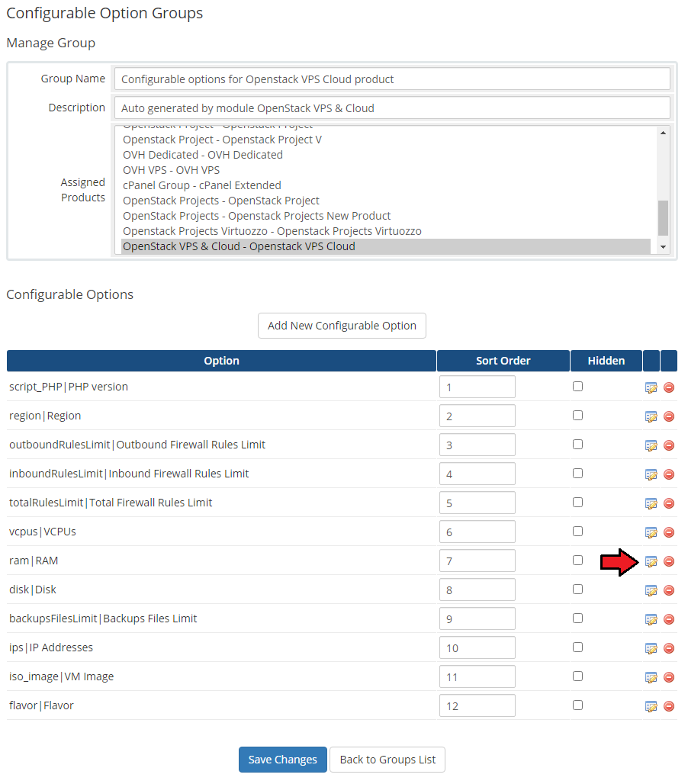Delete the flavor option
The height and width of the screenshot is (784, 688).
click(x=668, y=706)
